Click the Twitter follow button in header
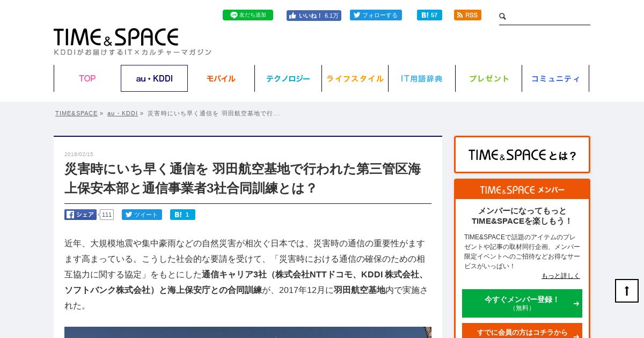The image size is (644, 338). pos(376,15)
